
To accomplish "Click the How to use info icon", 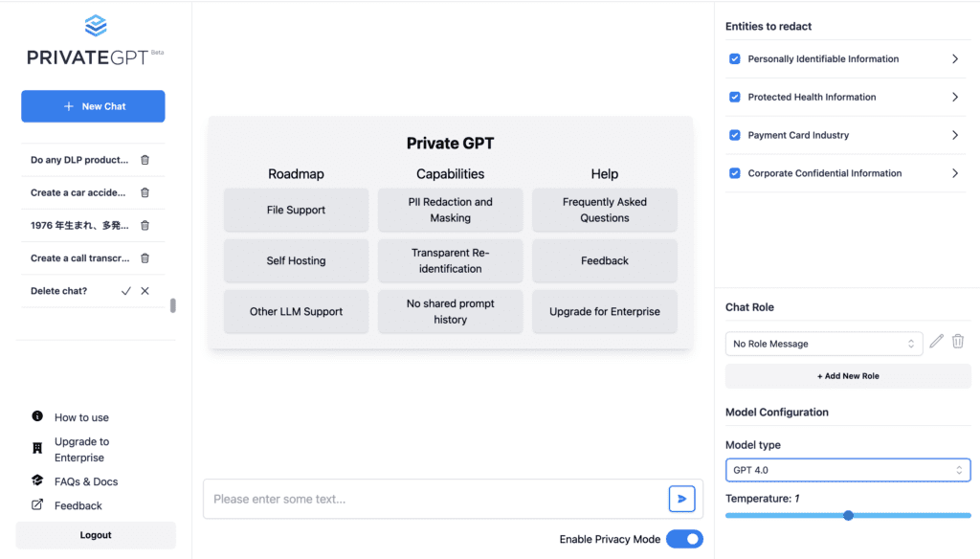I will point(37,416).
